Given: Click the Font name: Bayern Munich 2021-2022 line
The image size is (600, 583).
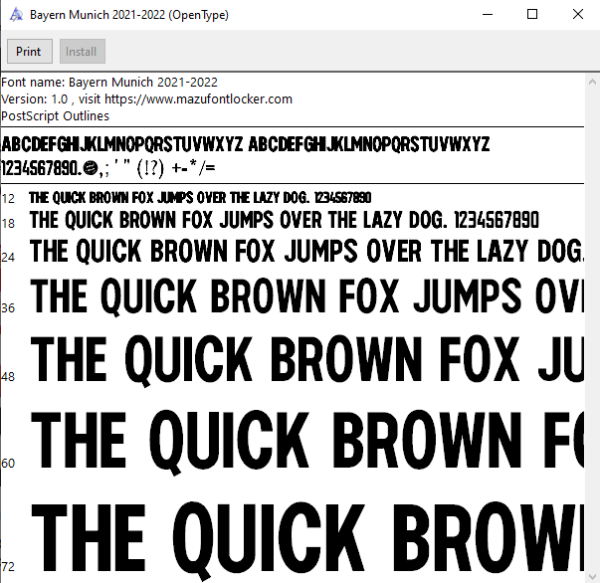Looking at the screenshot, I should [x=109, y=82].
